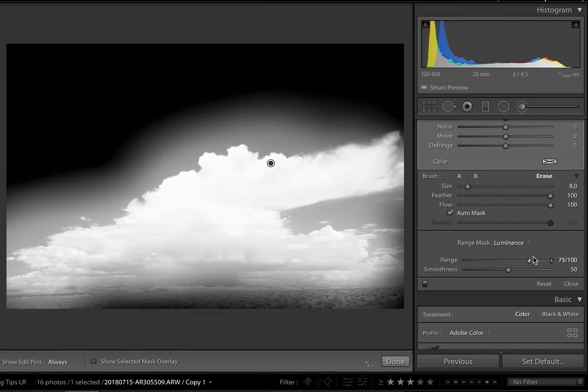This screenshot has height=392, width=588.
Task: Open the Color swatch picker
Action: click(x=549, y=161)
